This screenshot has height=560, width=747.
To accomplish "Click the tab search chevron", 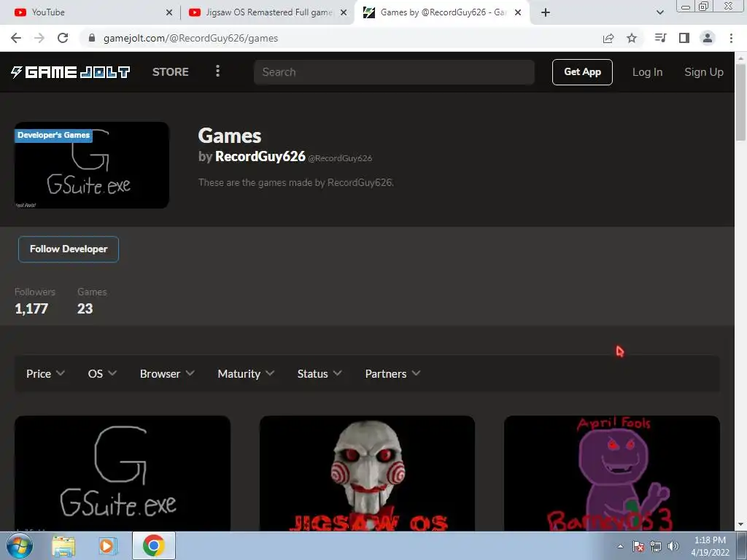I will 659,12.
